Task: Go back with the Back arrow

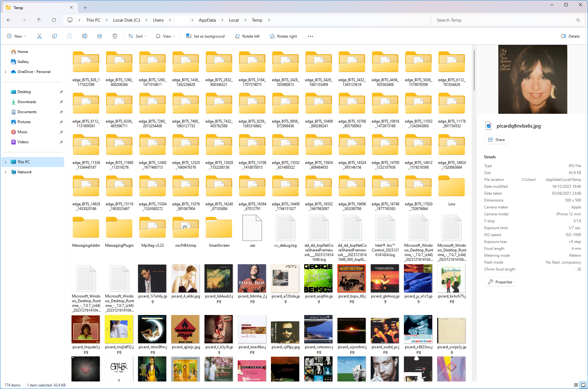Action: [9, 20]
